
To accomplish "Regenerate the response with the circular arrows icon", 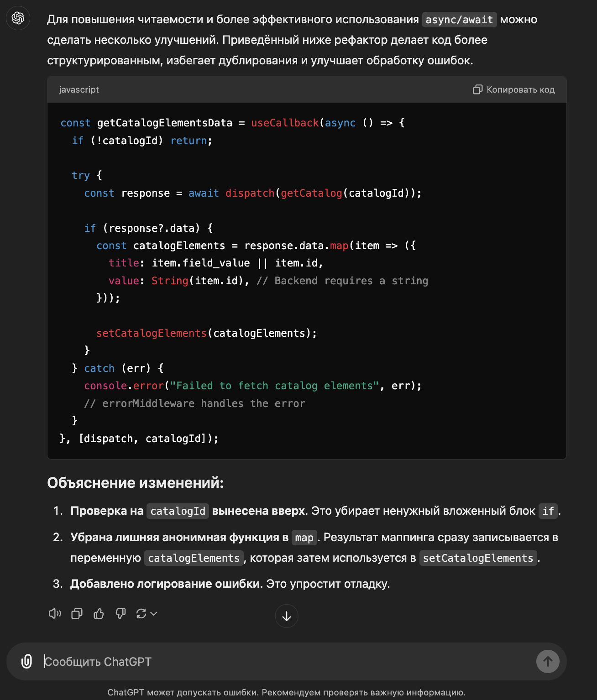I will [x=141, y=614].
